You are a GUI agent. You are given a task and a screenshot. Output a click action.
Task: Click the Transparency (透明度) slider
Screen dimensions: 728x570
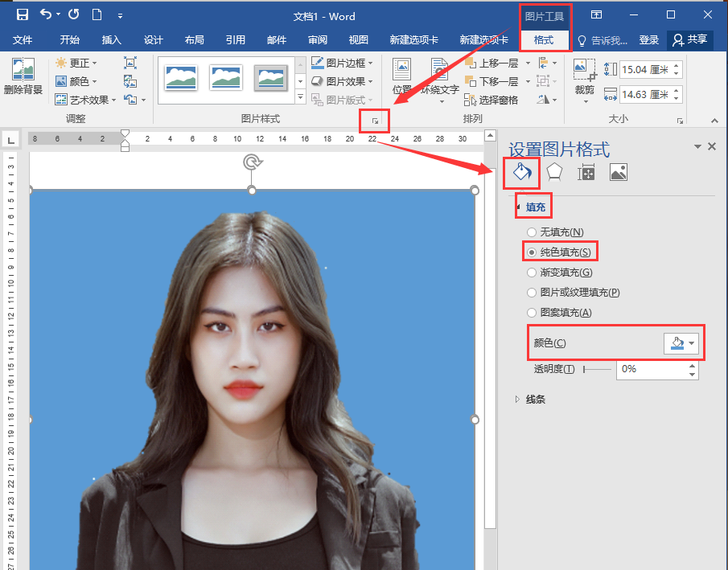pos(598,370)
